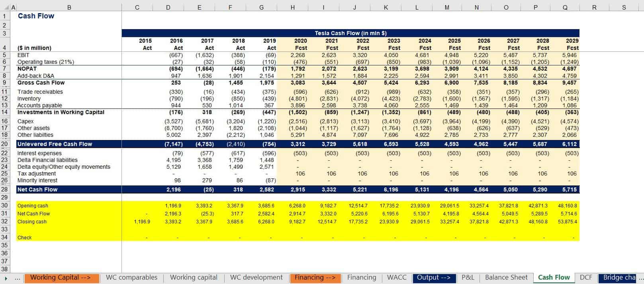Select the 'Opening cash' yellow cell
644x284 pixels.
(x=33, y=206)
